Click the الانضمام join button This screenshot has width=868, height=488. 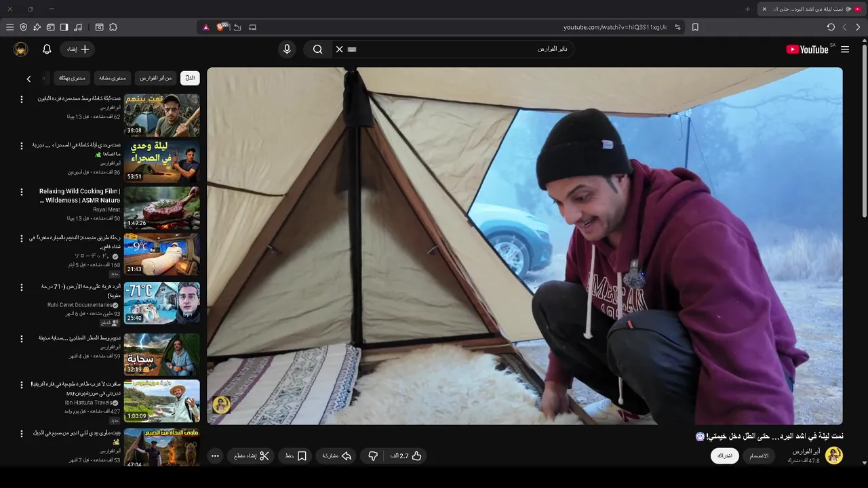pyautogui.click(x=759, y=456)
